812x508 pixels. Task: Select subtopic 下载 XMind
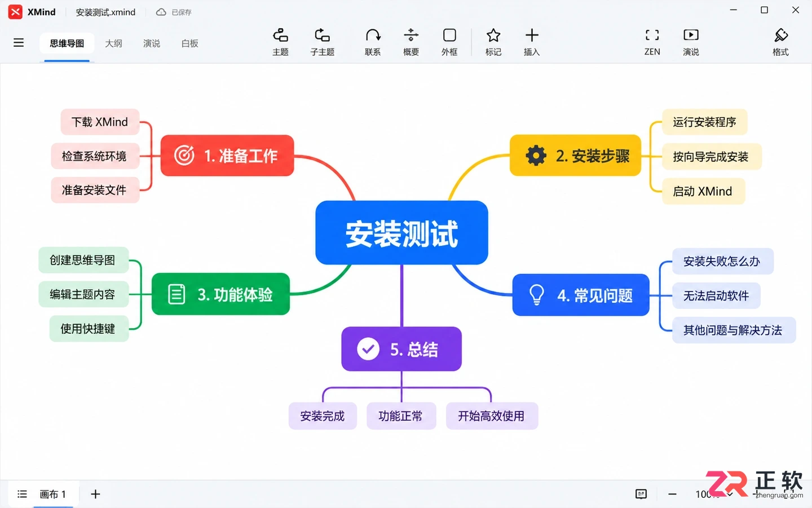100,122
